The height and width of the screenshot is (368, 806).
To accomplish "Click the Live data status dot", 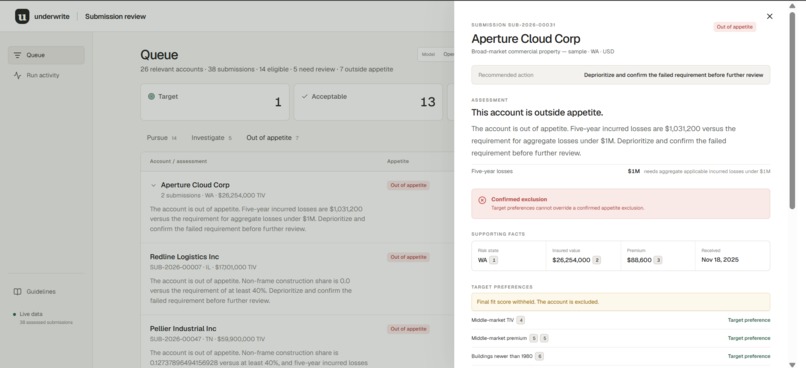I will [x=14, y=314].
